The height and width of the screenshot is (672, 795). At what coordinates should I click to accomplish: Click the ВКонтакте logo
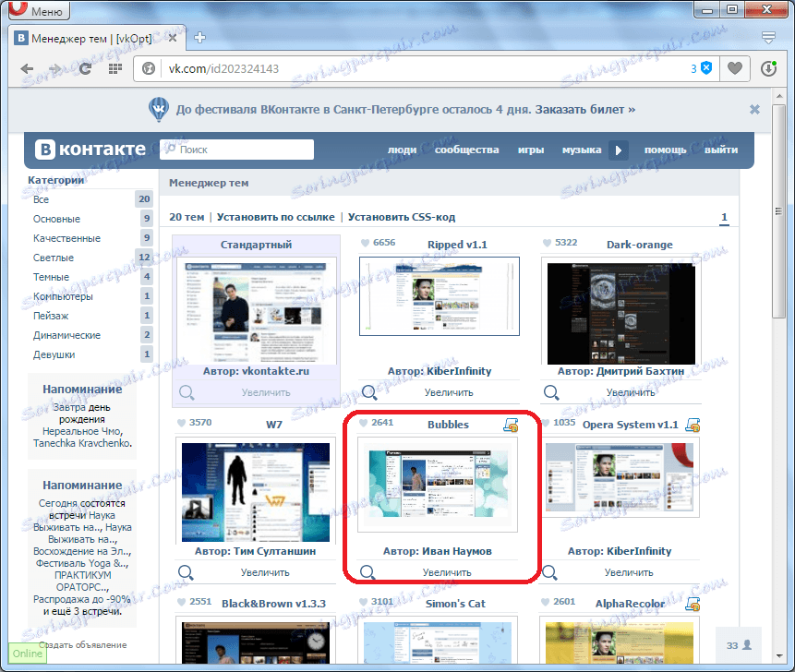coord(90,150)
